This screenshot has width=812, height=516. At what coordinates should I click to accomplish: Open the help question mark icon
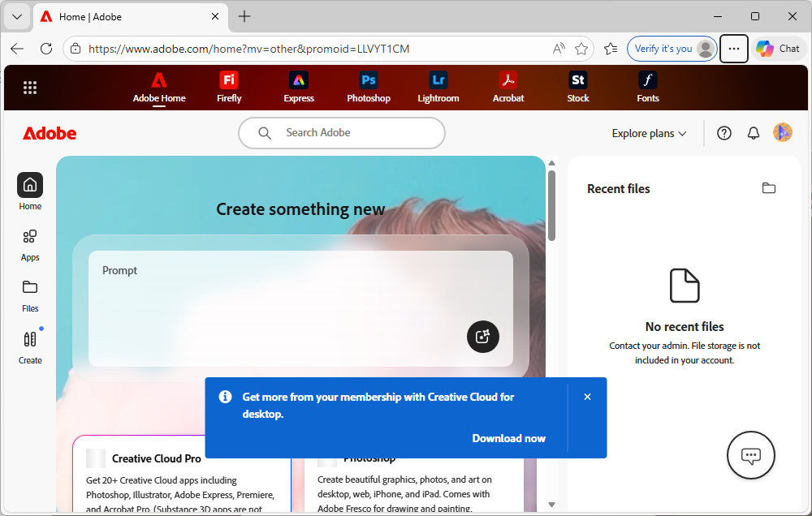pyautogui.click(x=723, y=133)
